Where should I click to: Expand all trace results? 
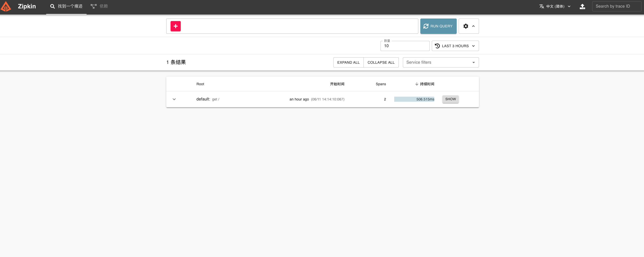(x=348, y=62)
